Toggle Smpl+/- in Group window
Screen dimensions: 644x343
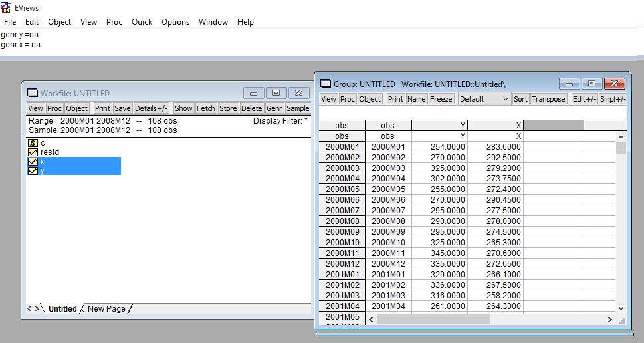point(613,99)
